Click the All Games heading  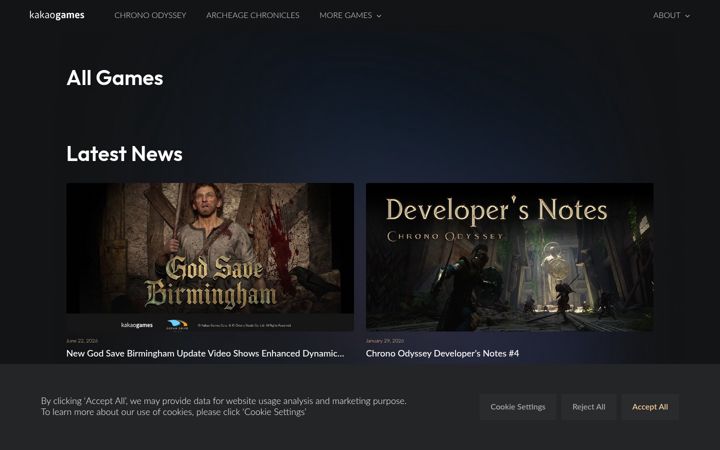coord(115,78)
